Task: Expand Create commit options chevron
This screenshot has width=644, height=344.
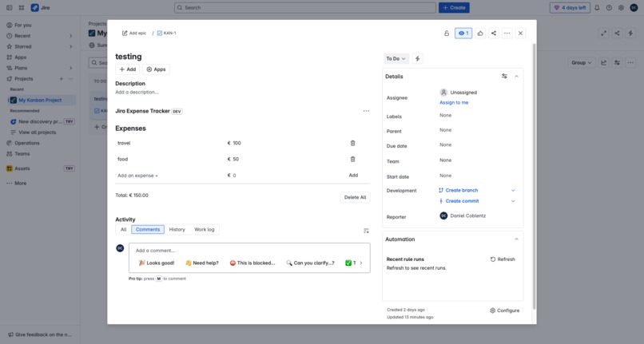Action: 513,201
